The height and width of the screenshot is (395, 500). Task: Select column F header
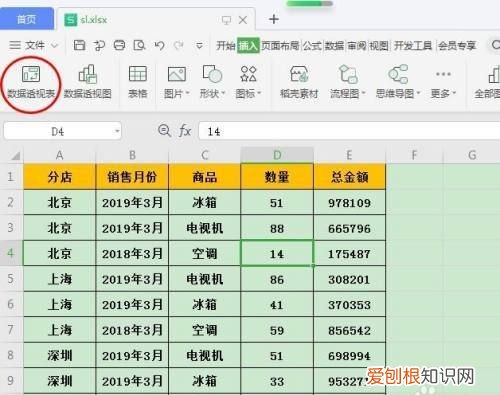(x=414, y=155)
